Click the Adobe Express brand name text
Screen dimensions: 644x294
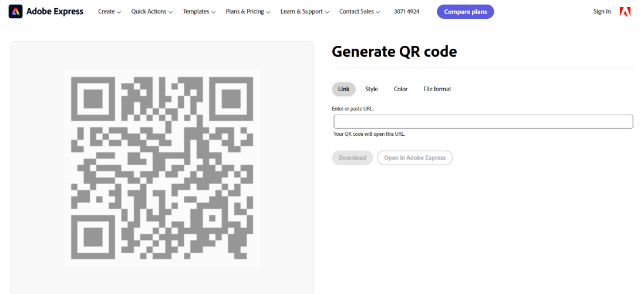[x=55, y=12]
